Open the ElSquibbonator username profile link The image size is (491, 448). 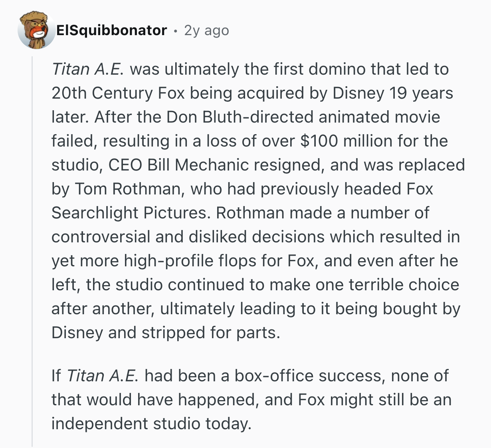pos(111,30)
